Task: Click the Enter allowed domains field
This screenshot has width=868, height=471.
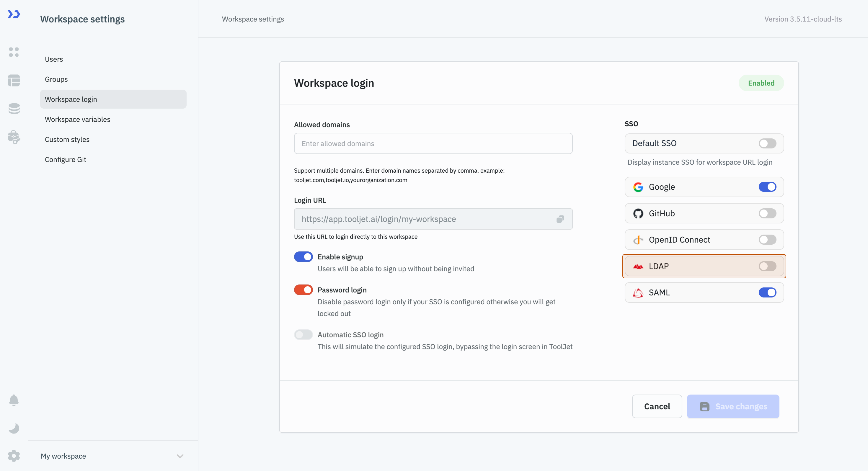Action: [433, 143]
